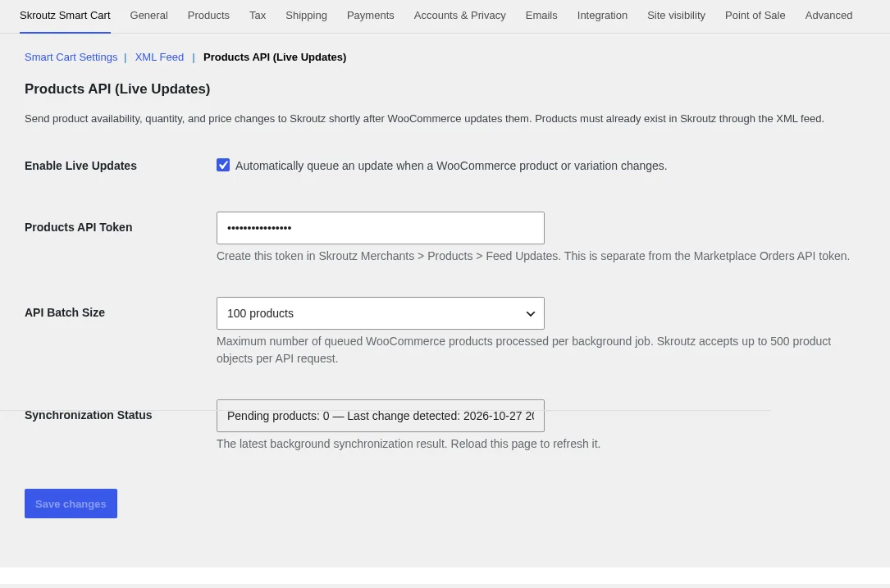Click the Enable Live Updates label

[80, 166]
